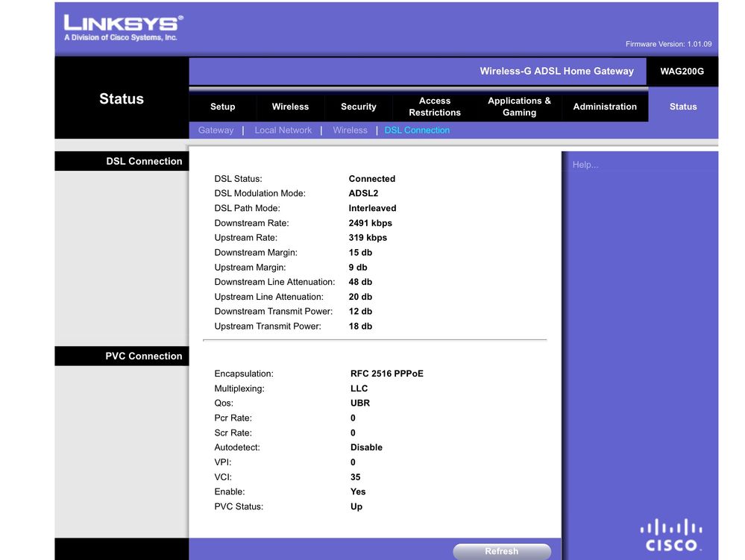Click the PVC Status label

(x=239, y=507)
